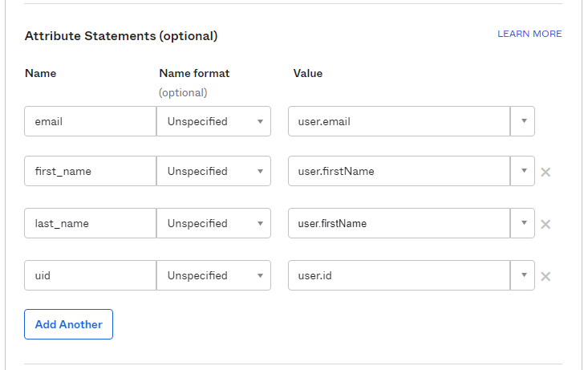The image size is (588, 370).
Task: Open the LEARN MORE link
Action: coord(529,34)
